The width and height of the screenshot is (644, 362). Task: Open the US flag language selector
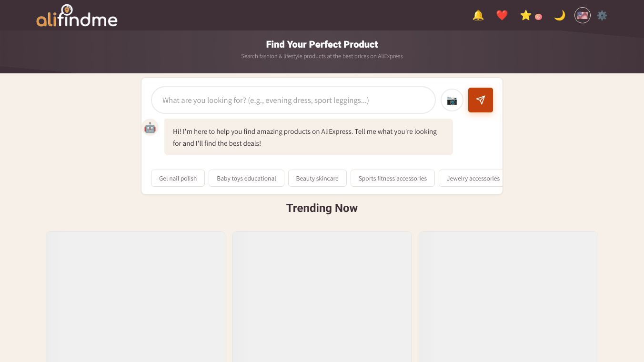click(x=583, y=15)
